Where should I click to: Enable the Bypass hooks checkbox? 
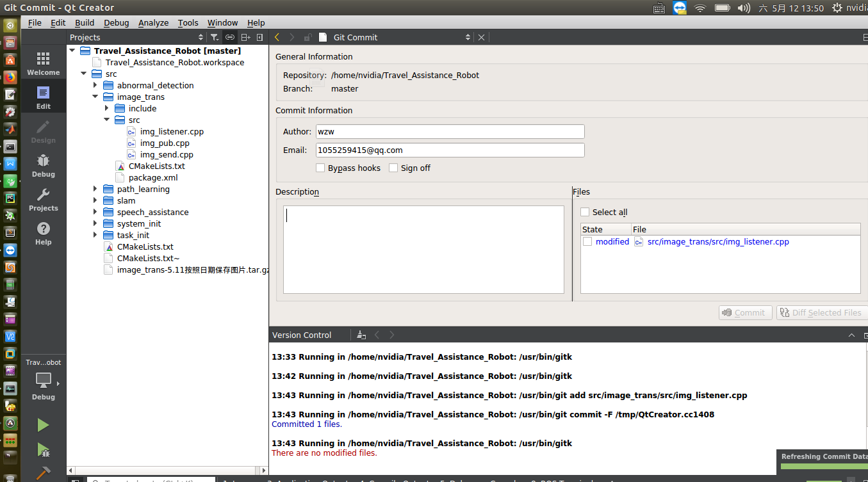(x=320, y=168)
